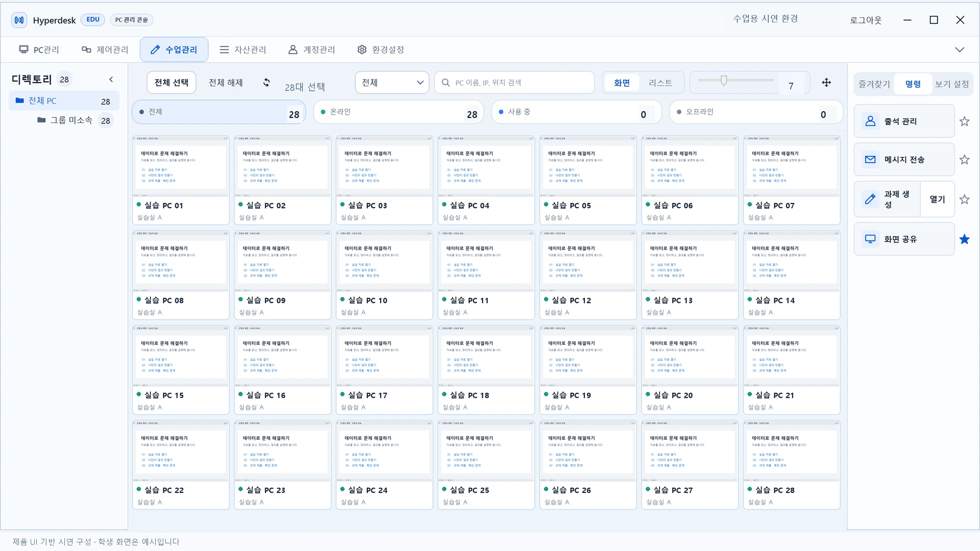The width and height of the screenshot is (980, 551).
Task: Click 로그아웃
Action: [x=866, y=20]
